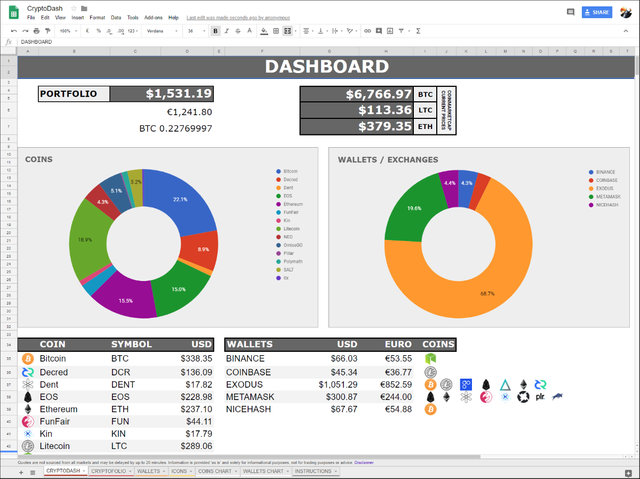Open the Add-ons menu

coord(153,18)
